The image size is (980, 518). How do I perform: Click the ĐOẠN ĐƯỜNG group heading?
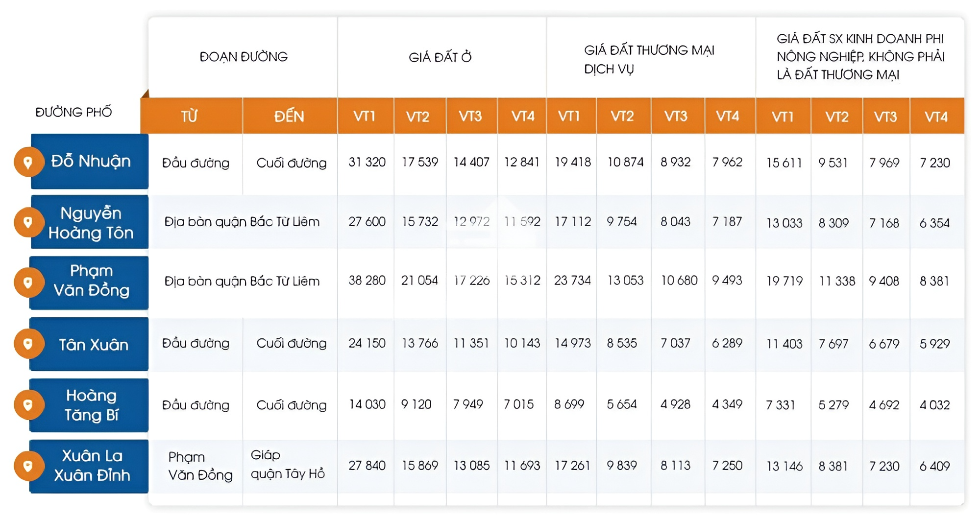244,57
